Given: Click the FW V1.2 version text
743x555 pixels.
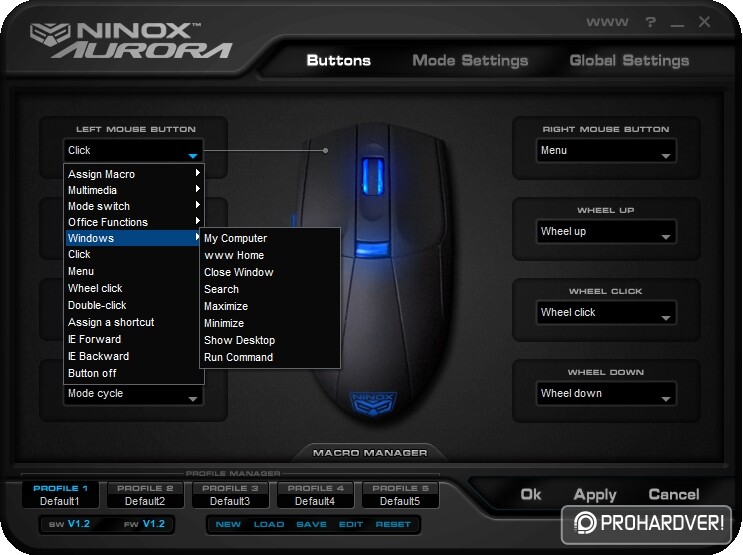Looking at the screenshot, I should [144, 524].
